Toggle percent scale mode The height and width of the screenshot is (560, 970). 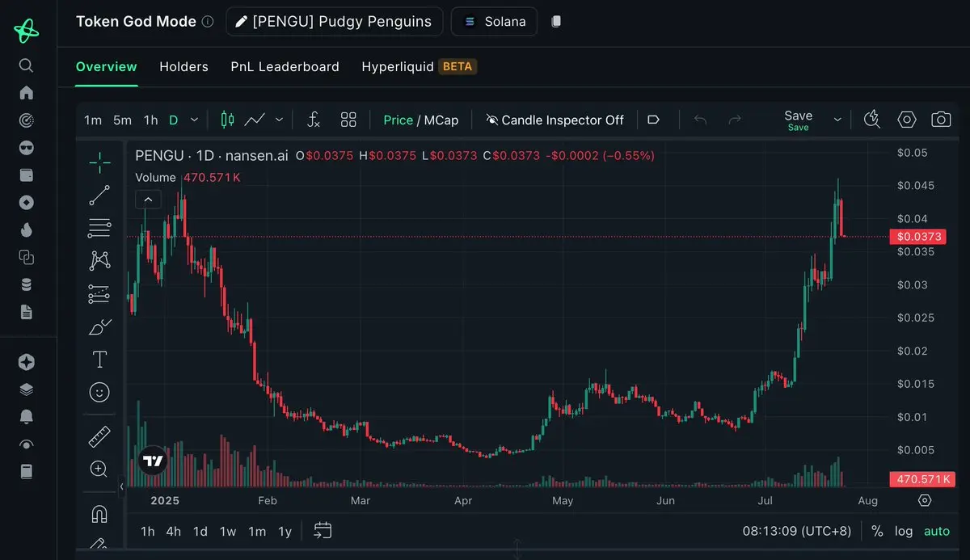877,531
